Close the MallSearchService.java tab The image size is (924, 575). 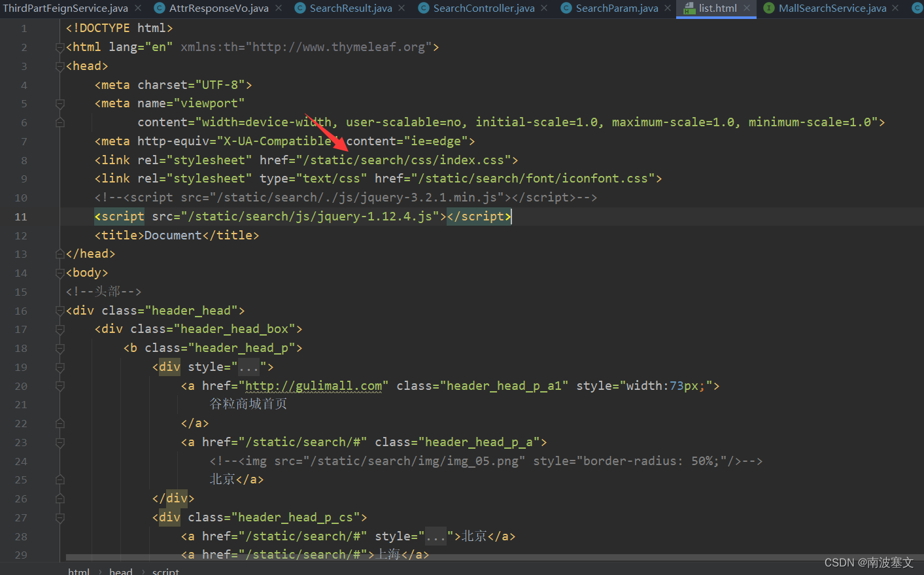[895, 9]
